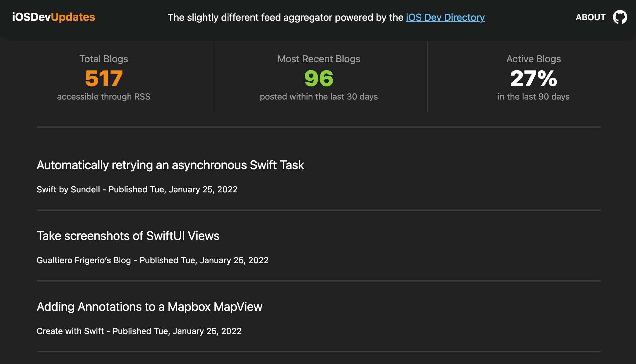Select the Active Blogs heading
636x364 pixels.
[x=534, y=59]
